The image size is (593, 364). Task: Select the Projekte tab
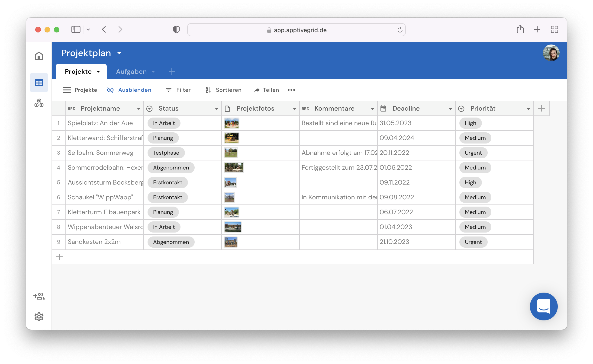(x=78, y=71)
